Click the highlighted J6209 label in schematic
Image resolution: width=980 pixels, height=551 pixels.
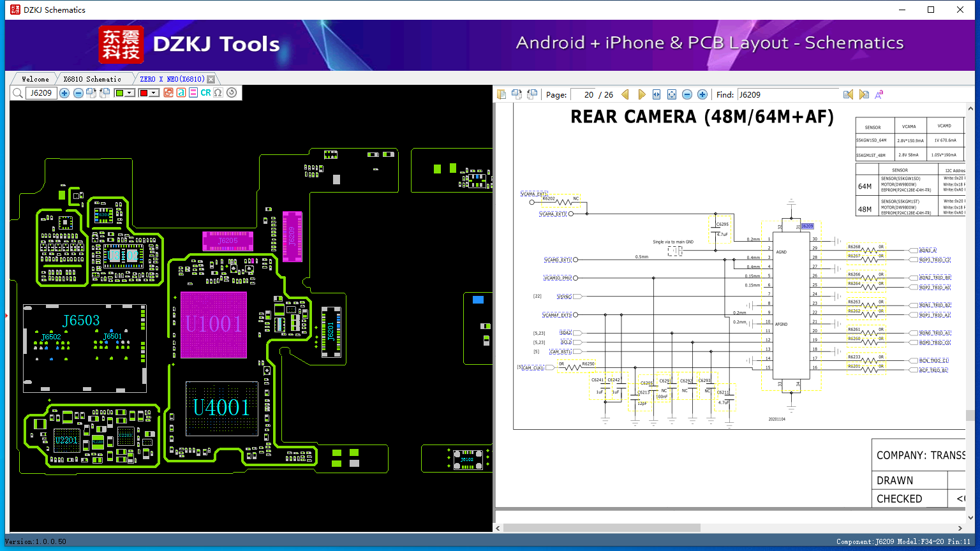(x=807, y=226)
